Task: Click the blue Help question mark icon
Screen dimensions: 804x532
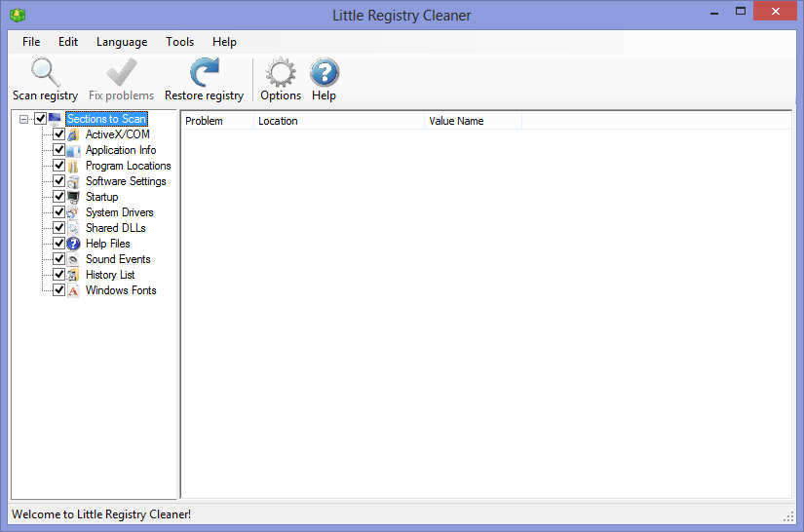Action: click(325, 72)
